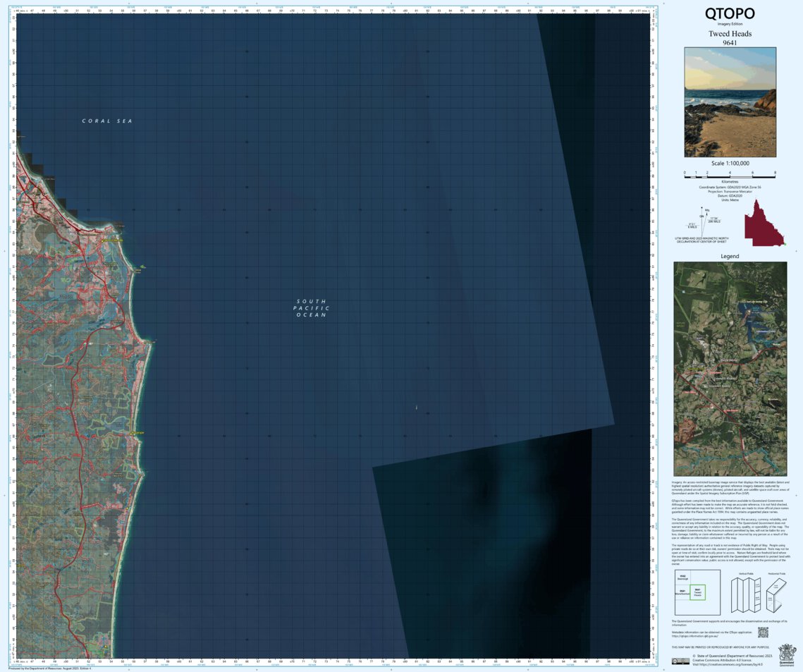Select the 9541 Murwillumbah adjoining map box
The width and height of the screenshot is (803, 672).
(682, 592)
